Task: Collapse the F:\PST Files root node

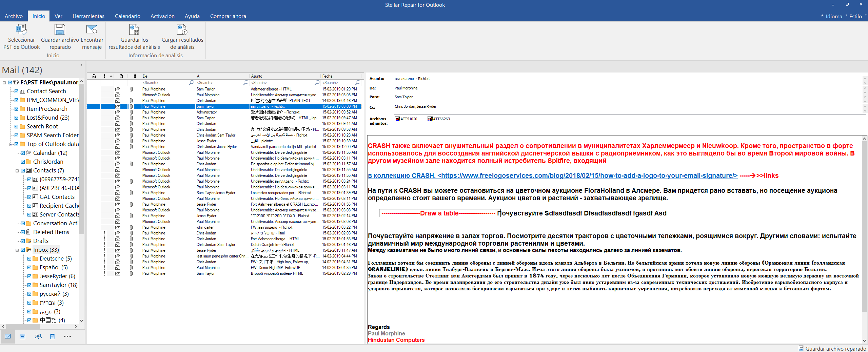Action: pos(4,82)
